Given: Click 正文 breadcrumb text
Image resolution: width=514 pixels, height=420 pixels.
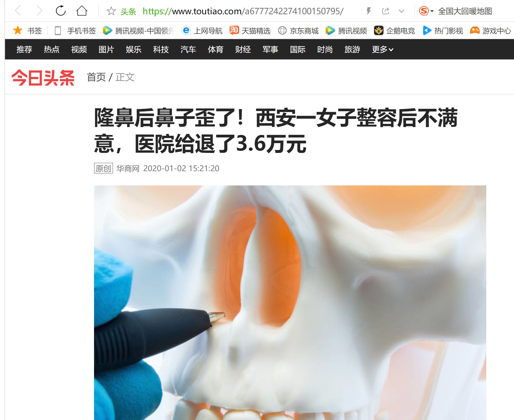Looking at the screenshot, I should coord(125,77).
